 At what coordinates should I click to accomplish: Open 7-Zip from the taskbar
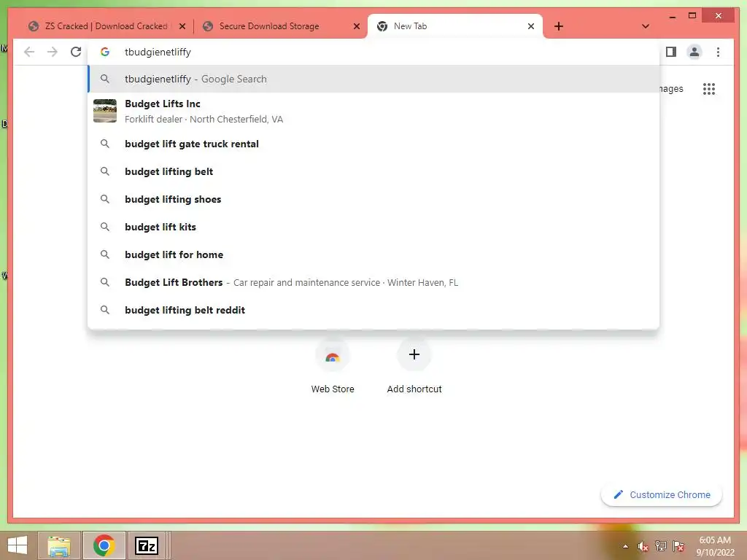[x=147, y=545]
